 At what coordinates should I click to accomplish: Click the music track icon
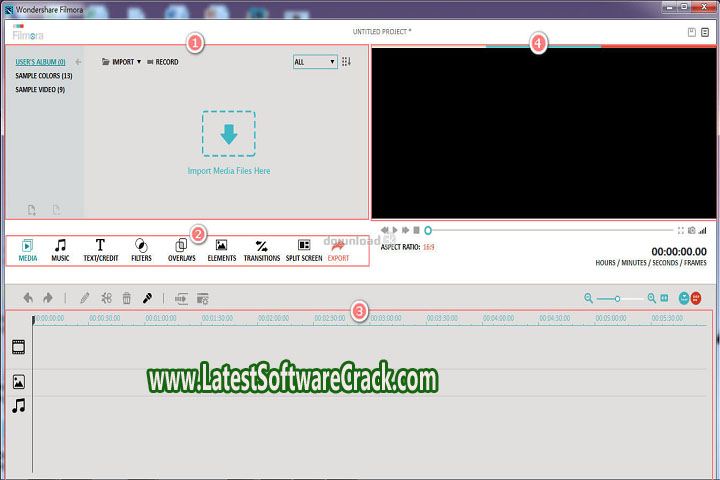19,406
